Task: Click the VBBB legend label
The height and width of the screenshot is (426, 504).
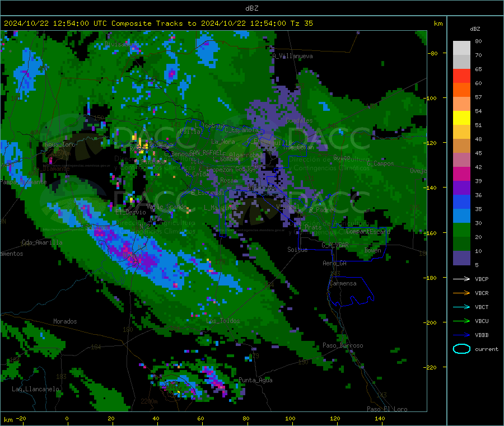Action: pos(482,335)
